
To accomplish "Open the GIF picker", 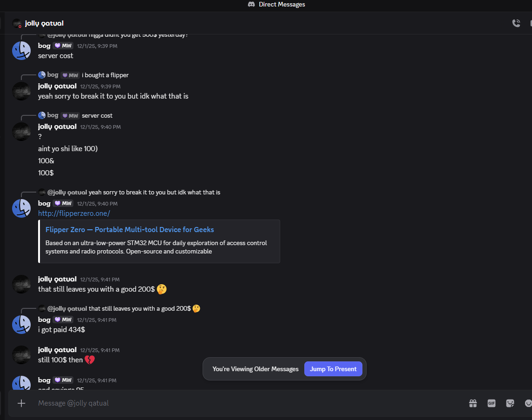I will tap(492, 403).
